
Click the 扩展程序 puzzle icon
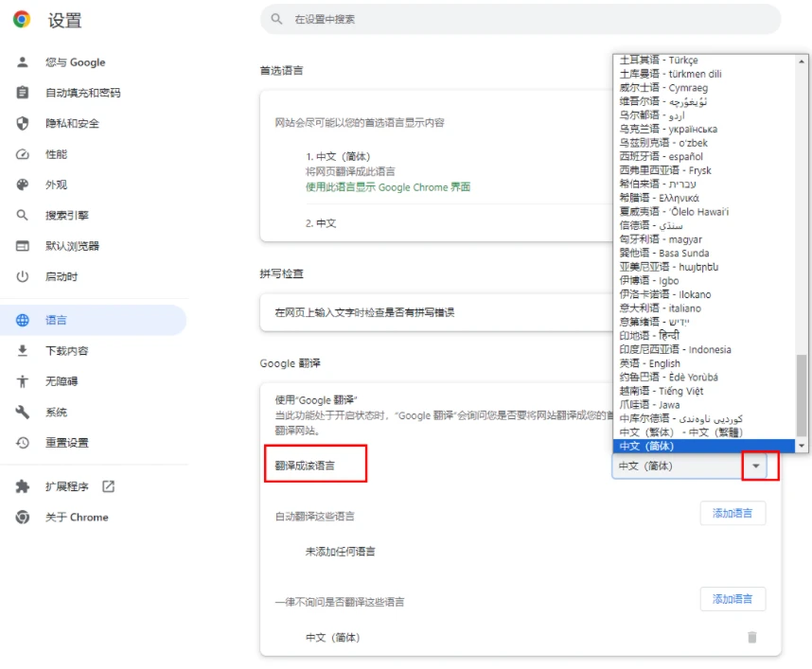tap(23, 486)
